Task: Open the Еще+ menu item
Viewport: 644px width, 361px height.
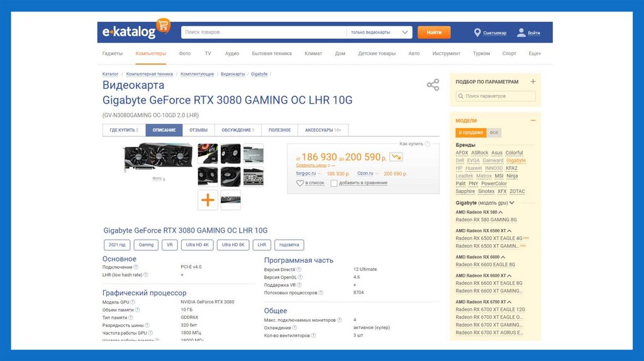Action: coord(535,53)
